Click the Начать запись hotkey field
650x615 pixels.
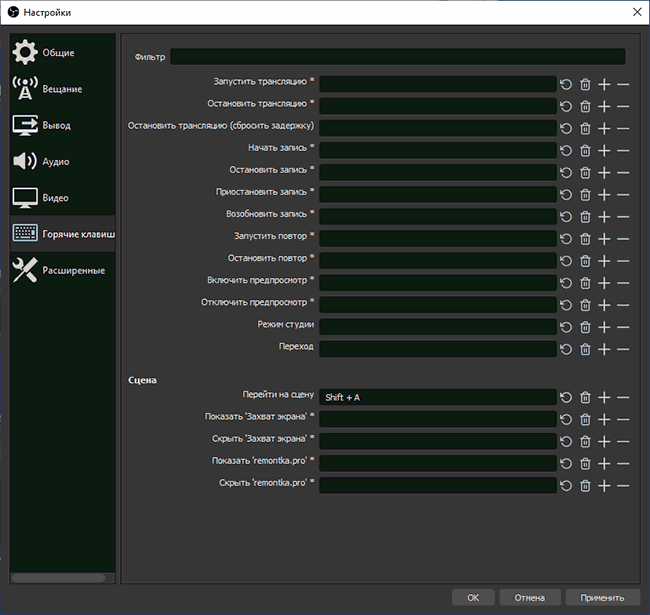coord(438,150)
